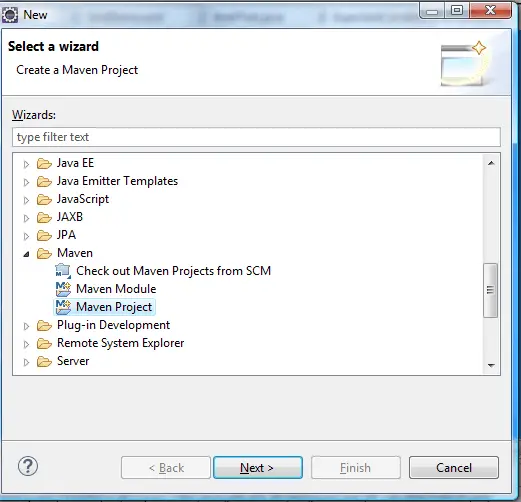This screenshot has height=502, width=521.
Task: Click the JavaScript folder icon
Action: 44,200
